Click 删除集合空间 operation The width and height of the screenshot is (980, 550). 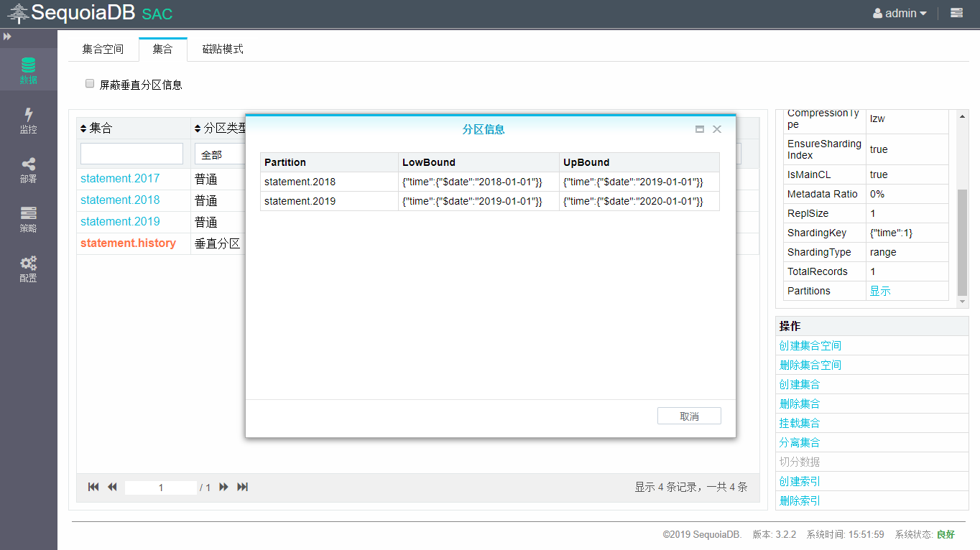pyautogui.click(x=810, y=365)
